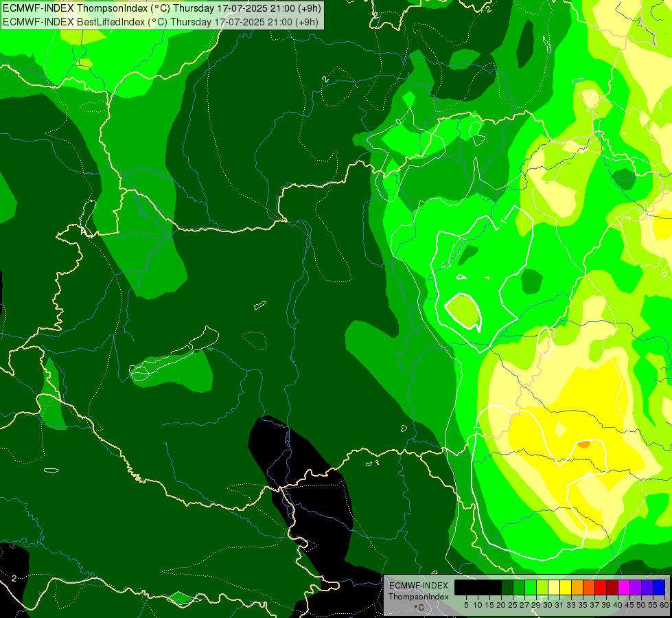Viewport: 672px width, 618px height.
Task: Click the legend label ThompsonIndex
Action: [419, 597]
